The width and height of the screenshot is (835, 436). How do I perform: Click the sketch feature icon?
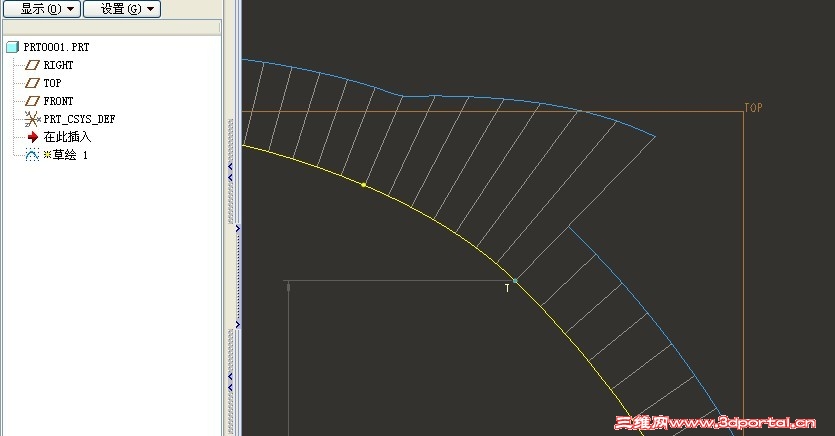32,155
